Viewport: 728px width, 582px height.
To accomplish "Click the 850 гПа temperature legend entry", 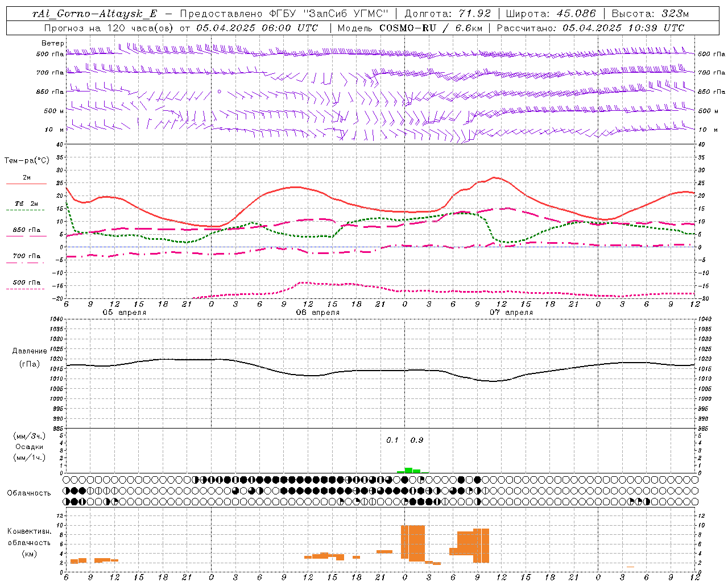I will click(26, 232).
